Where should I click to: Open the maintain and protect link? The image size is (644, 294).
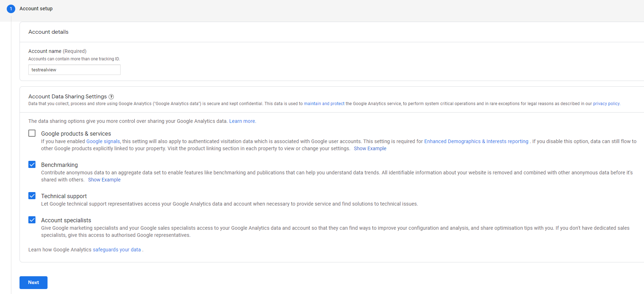point(324,104)
